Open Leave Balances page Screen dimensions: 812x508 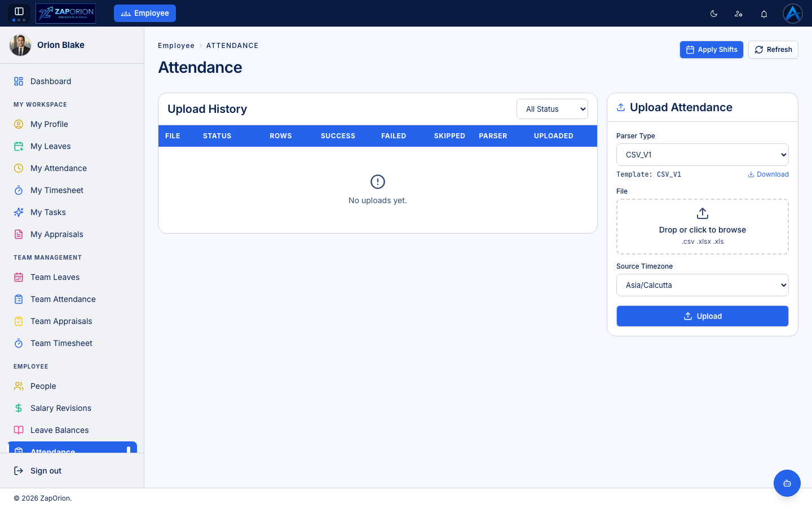pyautogui.click(x=72, y=430)
